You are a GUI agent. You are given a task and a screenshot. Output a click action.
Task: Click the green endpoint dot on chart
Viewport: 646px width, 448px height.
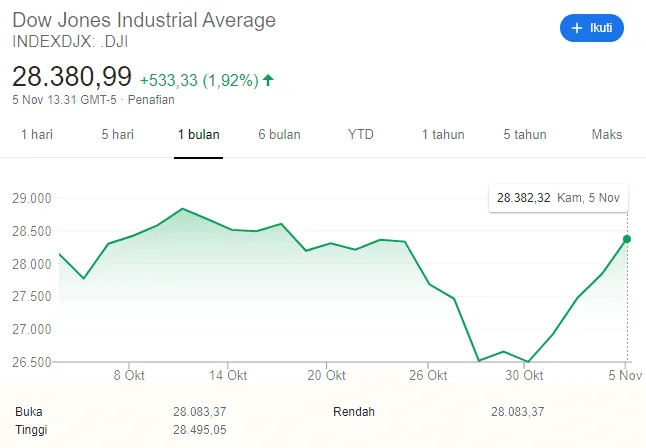point(627,239)
